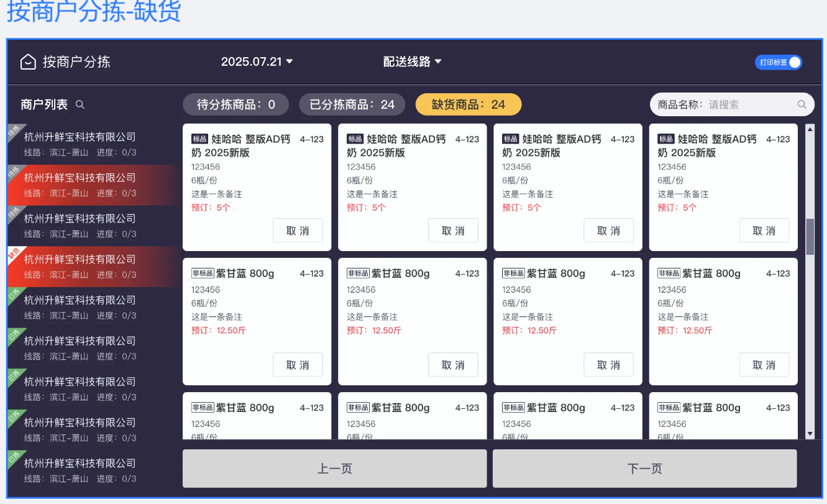This screenshot has width=827, height=504.
Task: Select the merchant row tagged 缺货
Action: tap(93, 266)
